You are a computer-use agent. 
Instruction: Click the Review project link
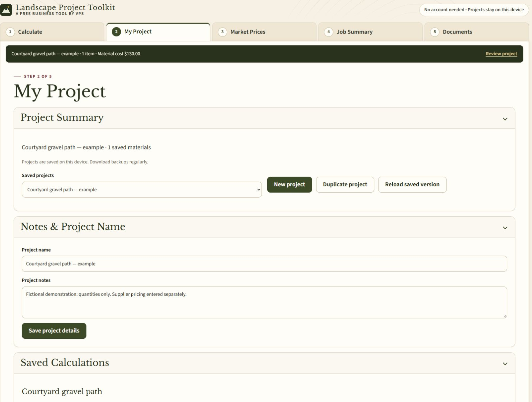coord(501,54)
